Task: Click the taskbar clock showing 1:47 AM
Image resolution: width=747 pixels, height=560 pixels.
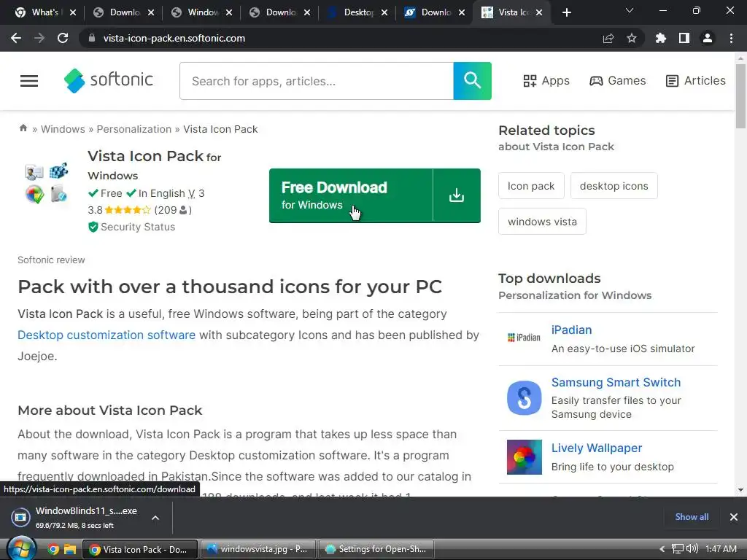Action: pyautogui.click(x=721, y=549)
